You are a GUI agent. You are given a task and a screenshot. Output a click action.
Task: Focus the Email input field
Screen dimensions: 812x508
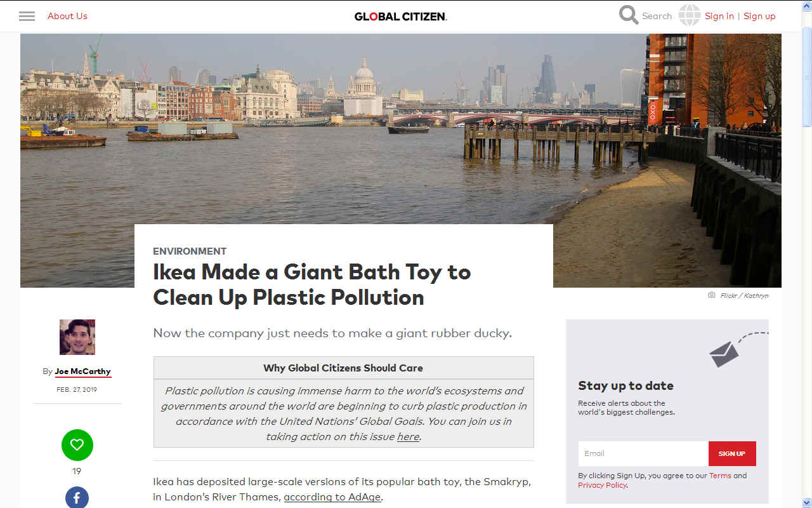pyautogui.click(x=643, y=453)
